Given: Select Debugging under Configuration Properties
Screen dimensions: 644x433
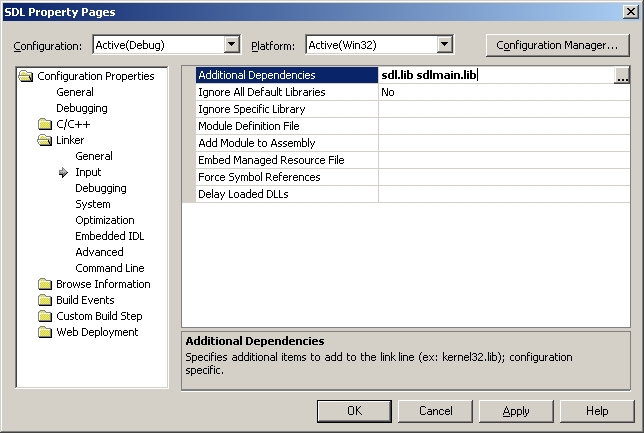Looking at the screenshot, I should click(82, 108).
